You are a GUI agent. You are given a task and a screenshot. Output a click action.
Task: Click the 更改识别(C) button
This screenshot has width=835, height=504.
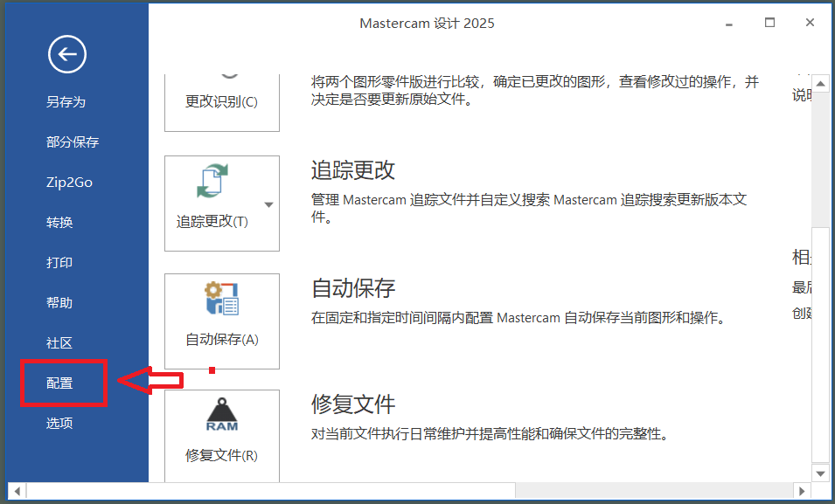[x=221, y=101]
